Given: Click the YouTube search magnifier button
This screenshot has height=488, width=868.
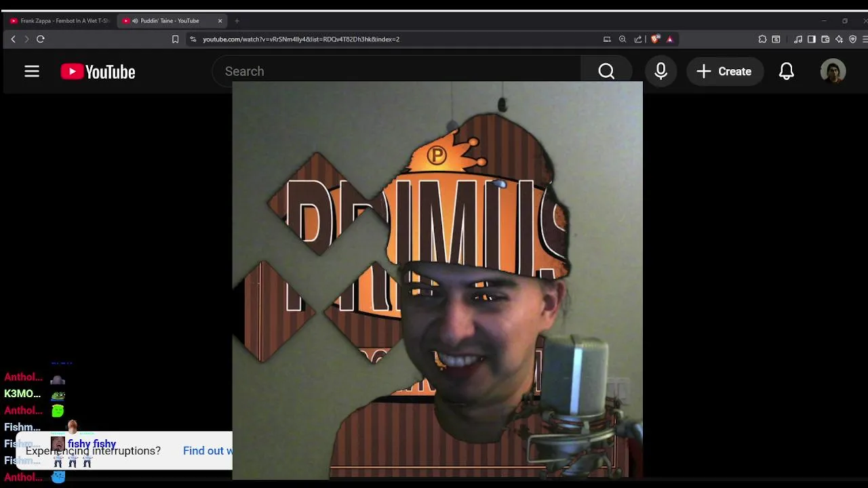Looking at the screenshot, I should (606, 71).
